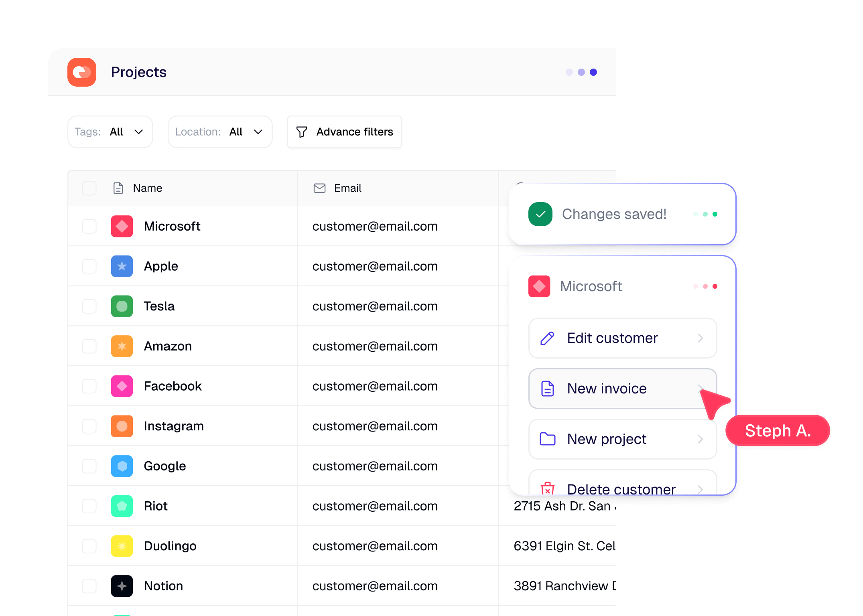Click the Riot teal pentagon icon
This screenshot has height=616, width=863.
coord(122,506)
